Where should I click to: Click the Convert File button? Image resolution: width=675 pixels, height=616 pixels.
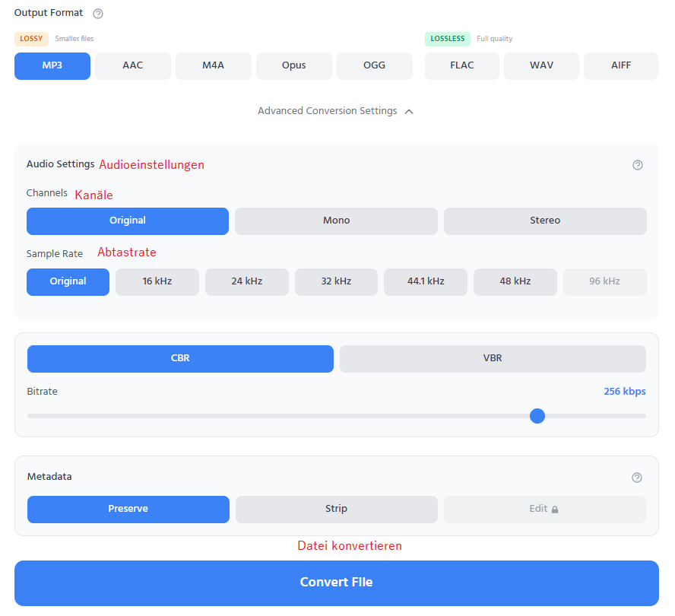336,583
